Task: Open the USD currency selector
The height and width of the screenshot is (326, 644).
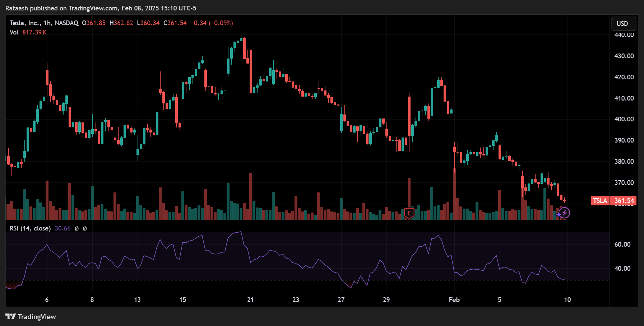Action: [624, 24]
